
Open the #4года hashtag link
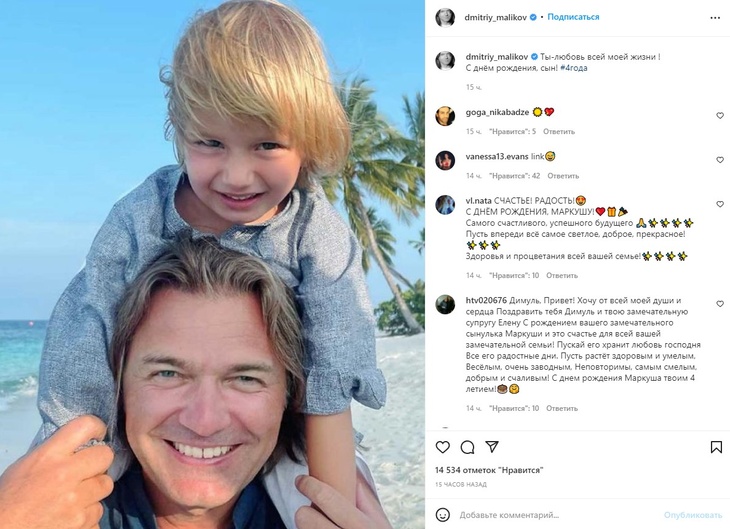pyautogui.click(x=574, y=68)
